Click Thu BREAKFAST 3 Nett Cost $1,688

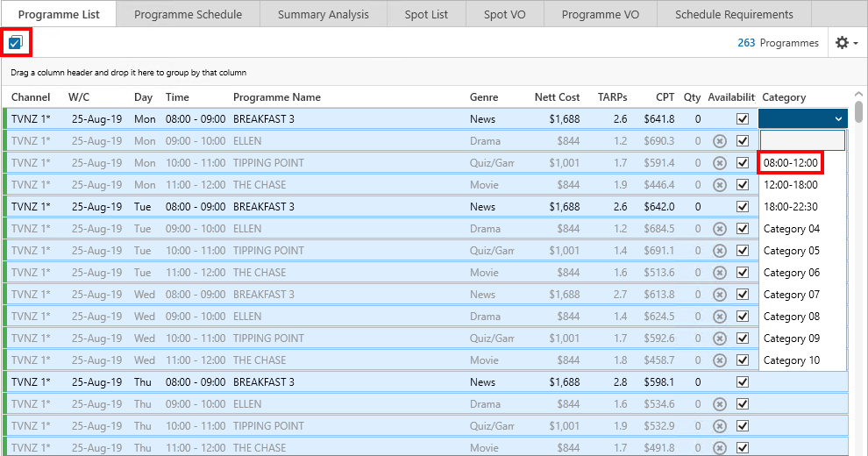point(565,381)
